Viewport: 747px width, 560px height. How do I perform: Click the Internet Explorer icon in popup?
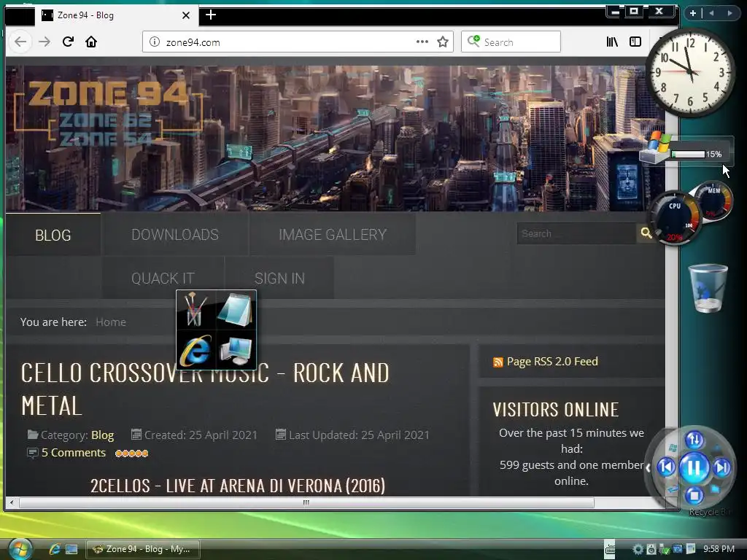point(196,350)
